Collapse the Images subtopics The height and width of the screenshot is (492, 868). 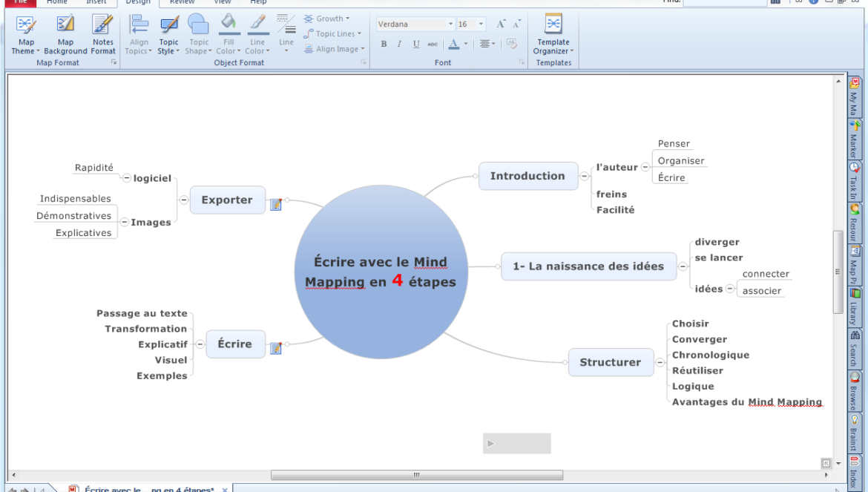coord(125,222)
